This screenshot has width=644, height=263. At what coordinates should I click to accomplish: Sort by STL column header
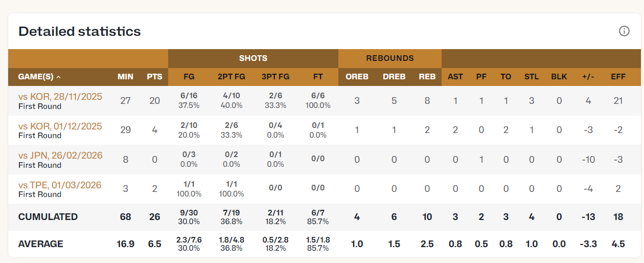[x=532, y=77]
